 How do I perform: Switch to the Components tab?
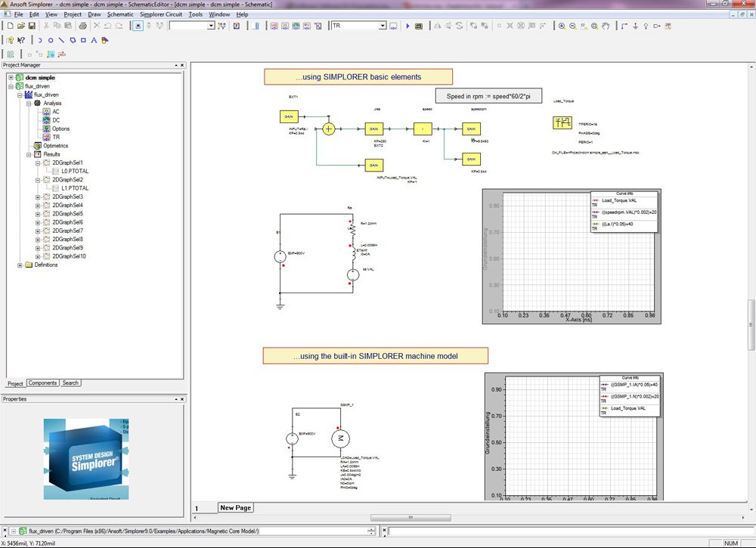(42, 383)
